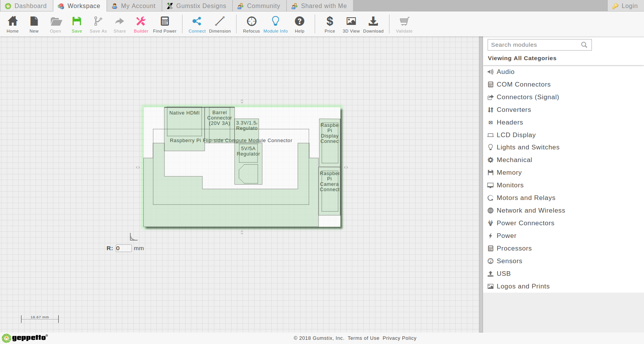Click the Login button
This screenshot has width=644, height=344.
coord(625,6)
